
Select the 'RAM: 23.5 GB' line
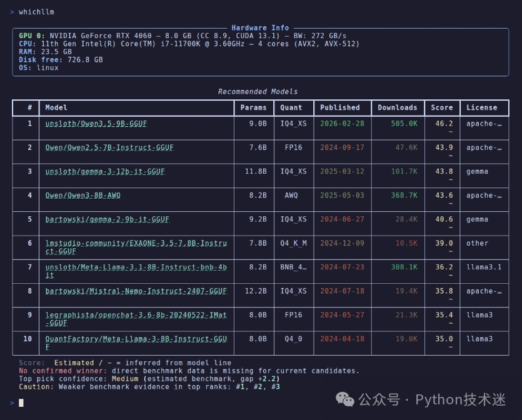(x=45, y=52)
